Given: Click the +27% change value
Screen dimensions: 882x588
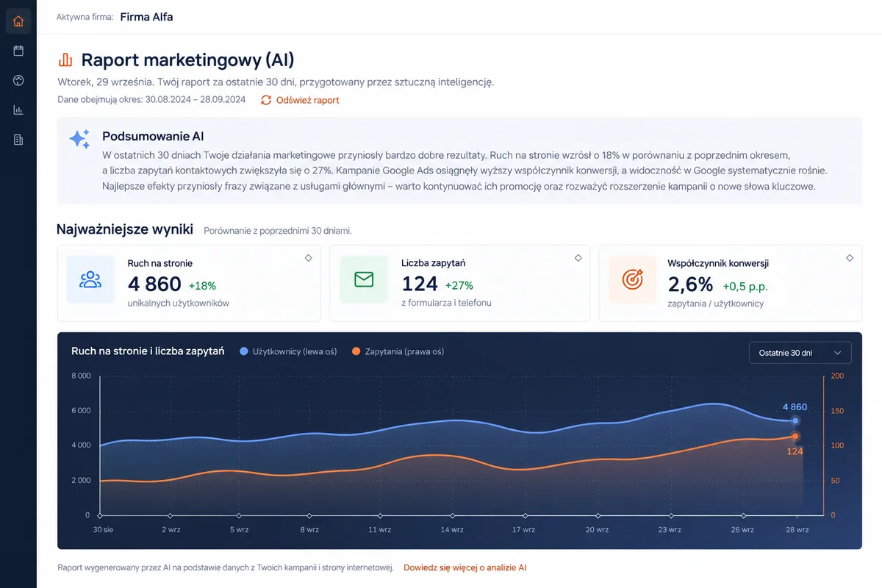Looking at the screenshot, I should 459,286.
